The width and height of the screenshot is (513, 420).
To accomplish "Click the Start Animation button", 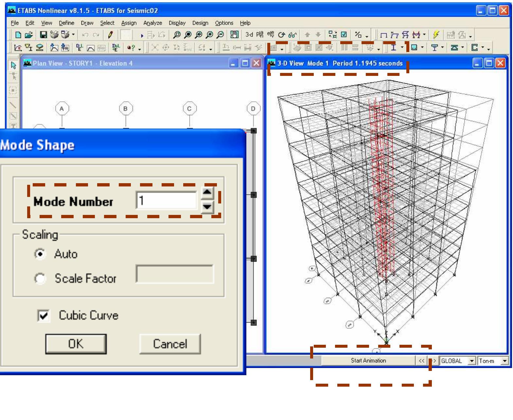I will tap(368, 360).
